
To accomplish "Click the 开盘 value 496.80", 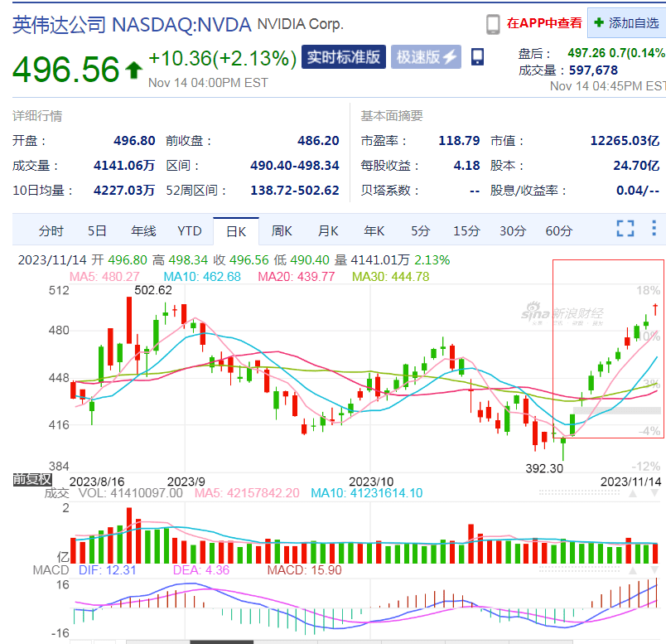I will click(x=134, y=141).
